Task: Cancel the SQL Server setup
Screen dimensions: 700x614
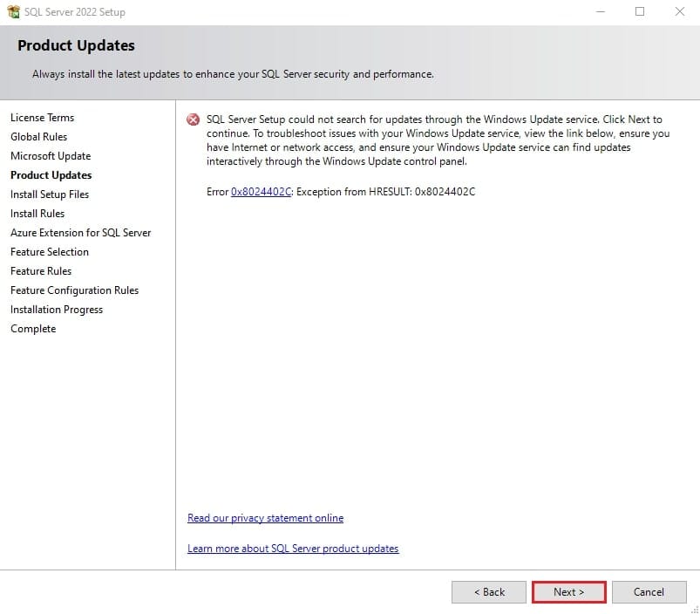Action: (x=649, y=592)
